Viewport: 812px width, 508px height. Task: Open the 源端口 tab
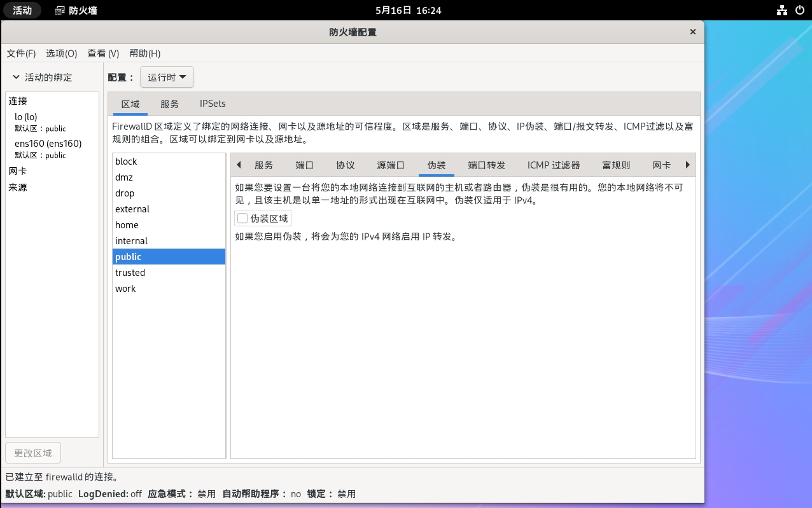pos(391,165)
